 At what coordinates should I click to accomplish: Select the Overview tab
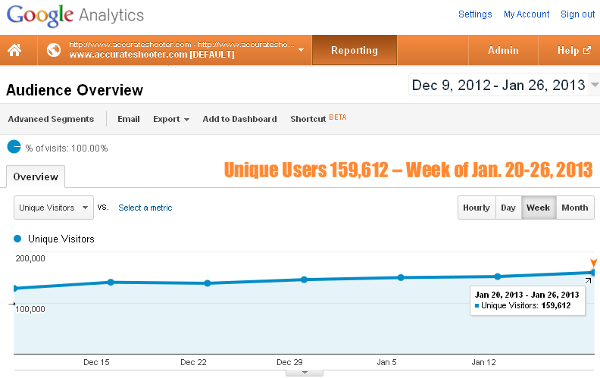36,177
